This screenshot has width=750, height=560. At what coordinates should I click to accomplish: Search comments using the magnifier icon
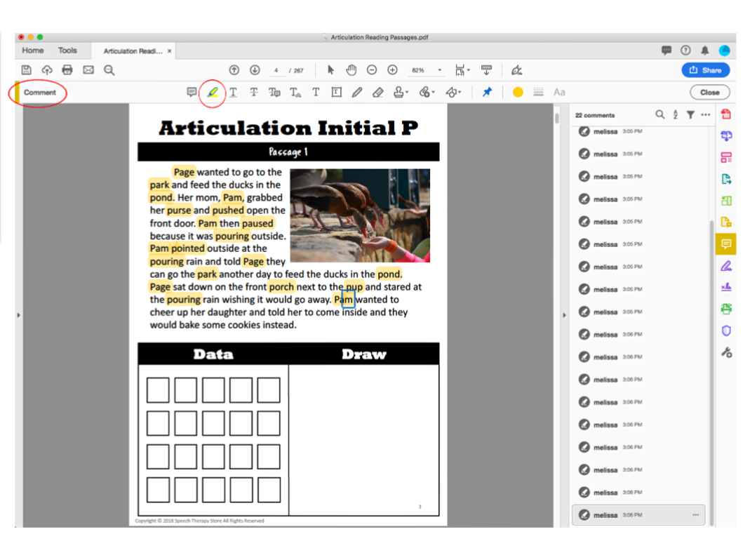coord(660,114)
